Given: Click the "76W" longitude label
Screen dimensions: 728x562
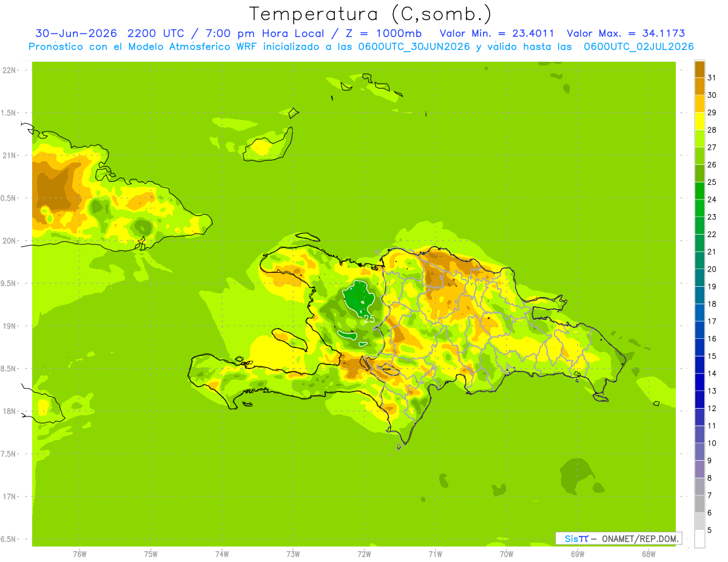Looking at the screenshot, I should (x=79, y=554).
